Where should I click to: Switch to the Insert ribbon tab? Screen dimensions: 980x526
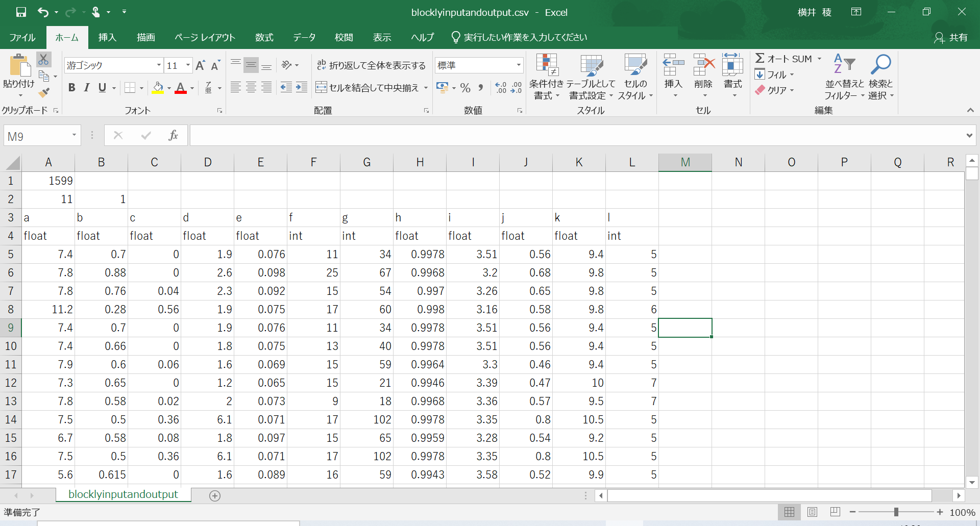point(107,38)
